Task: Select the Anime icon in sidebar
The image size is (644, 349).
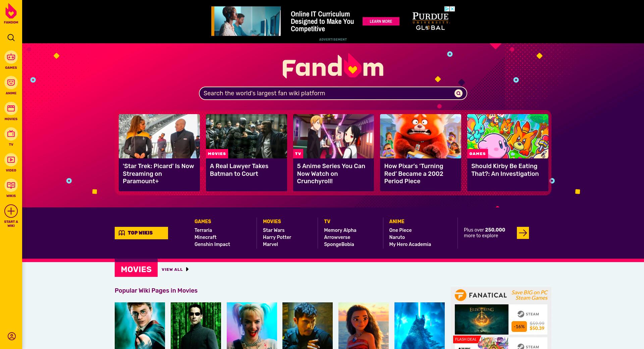Action: (x=11, y=83)
